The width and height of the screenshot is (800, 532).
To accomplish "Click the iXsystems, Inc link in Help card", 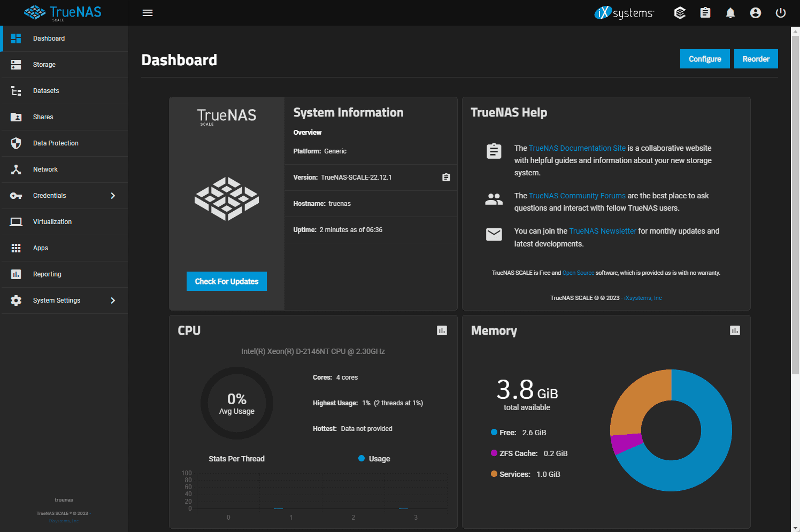I will (643, 298).
